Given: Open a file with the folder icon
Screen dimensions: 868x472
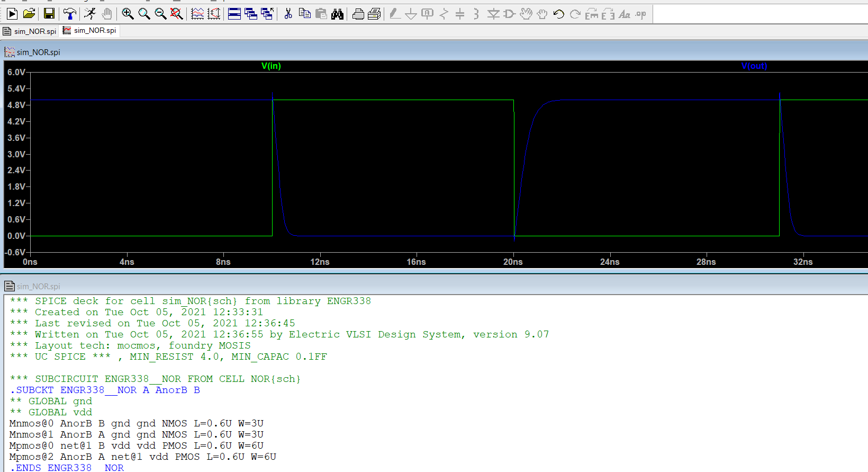Looking at the screenshot, I should 29,14.
